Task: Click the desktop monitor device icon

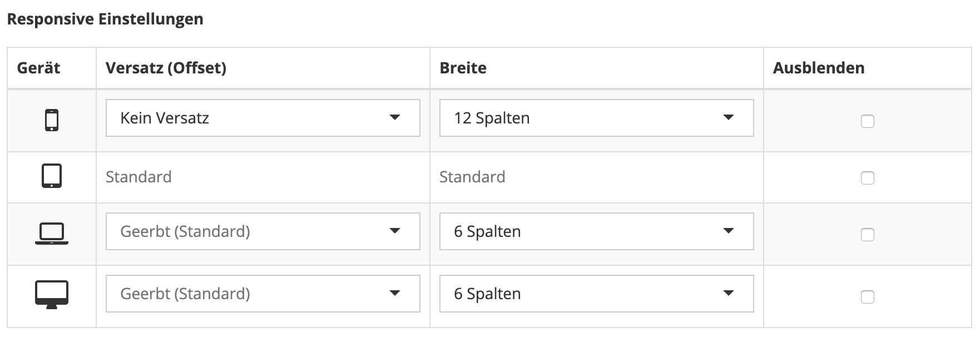Action: 52,294
